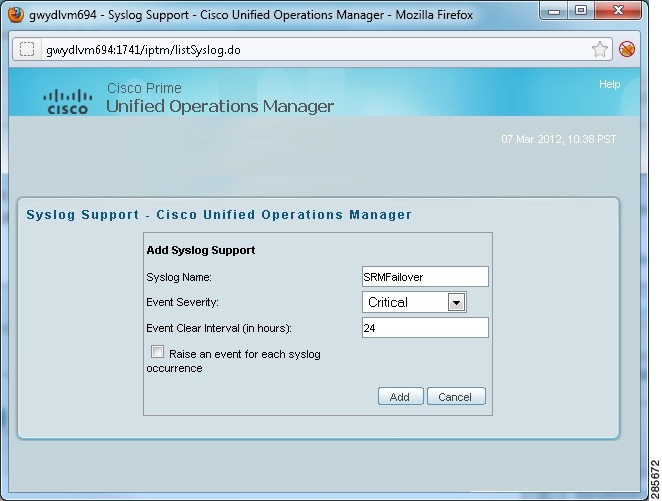662x501 pixels.
Task: Click the Add button
Action: point(400,397)
